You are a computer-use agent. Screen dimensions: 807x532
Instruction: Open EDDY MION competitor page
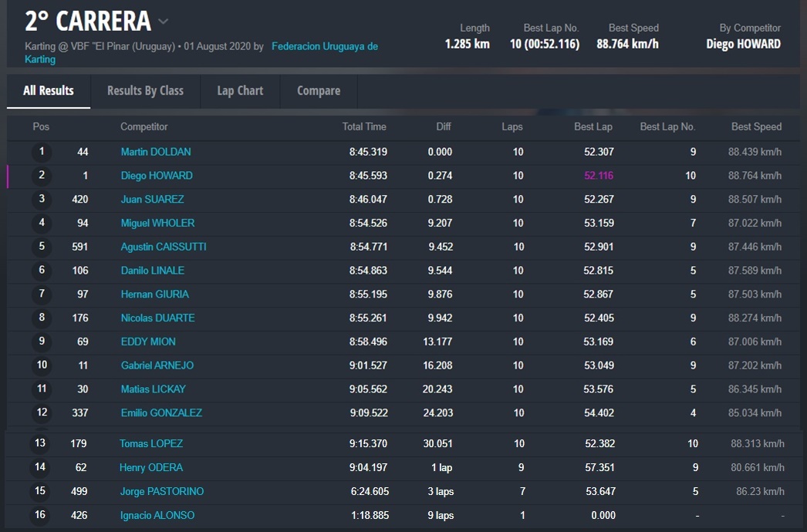148,342
